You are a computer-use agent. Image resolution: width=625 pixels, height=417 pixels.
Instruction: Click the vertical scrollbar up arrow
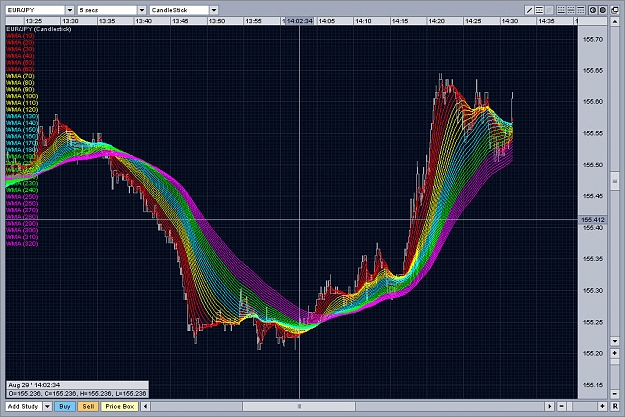pos(615,22)
